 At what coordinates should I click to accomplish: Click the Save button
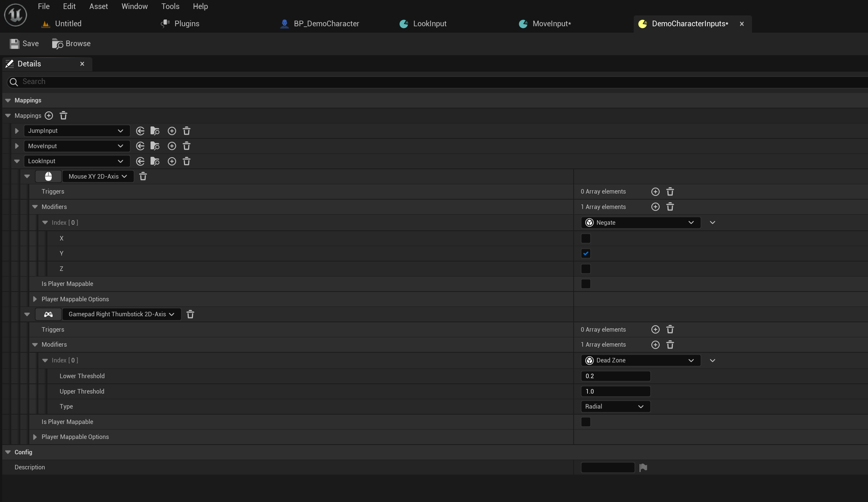point(24,44)
